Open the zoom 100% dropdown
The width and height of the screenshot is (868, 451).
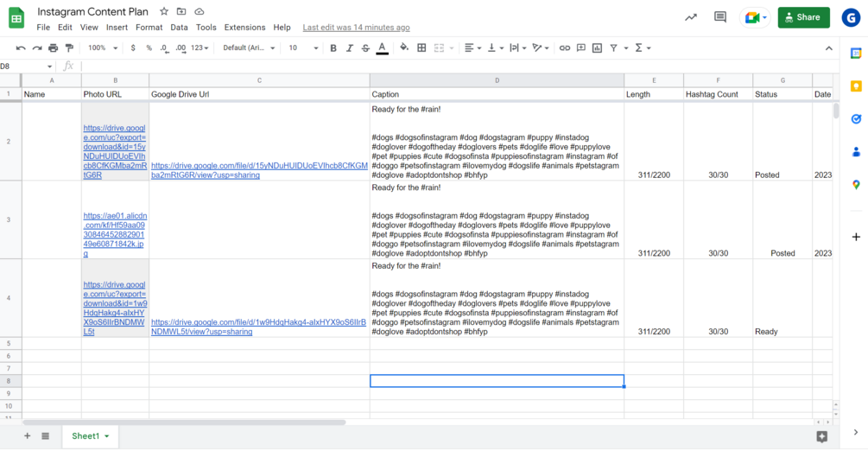point(103,48)
